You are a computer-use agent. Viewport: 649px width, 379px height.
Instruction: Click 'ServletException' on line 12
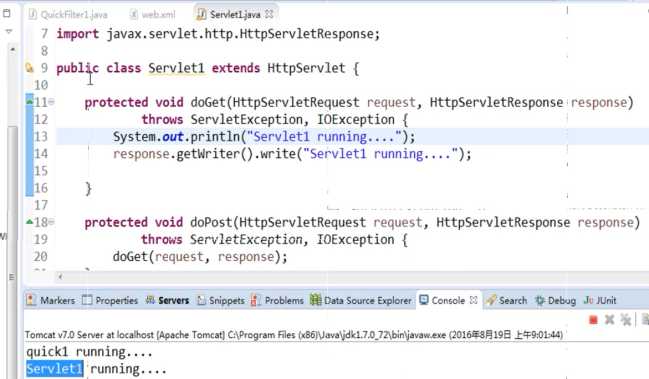coord(247,120)
